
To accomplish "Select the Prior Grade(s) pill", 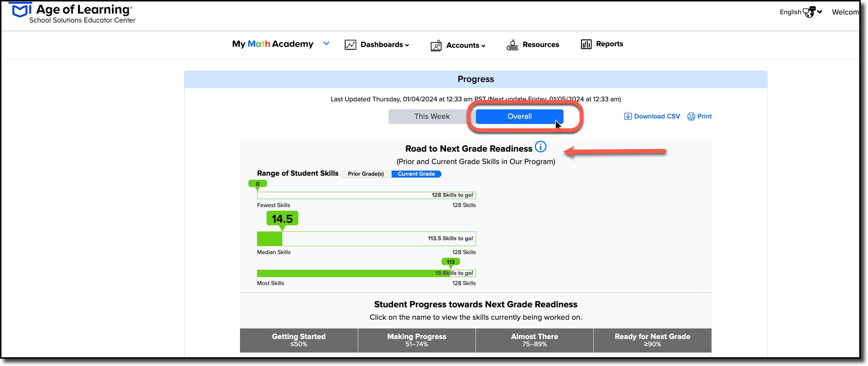I will 366,174.
